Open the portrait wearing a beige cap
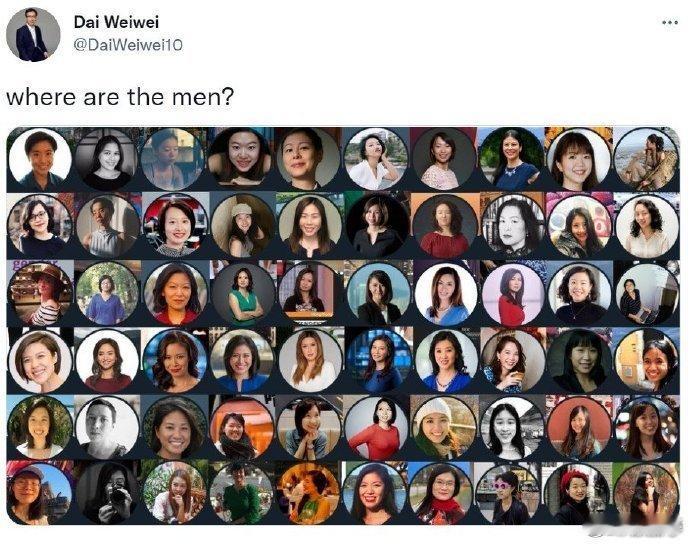 [243, 226]
